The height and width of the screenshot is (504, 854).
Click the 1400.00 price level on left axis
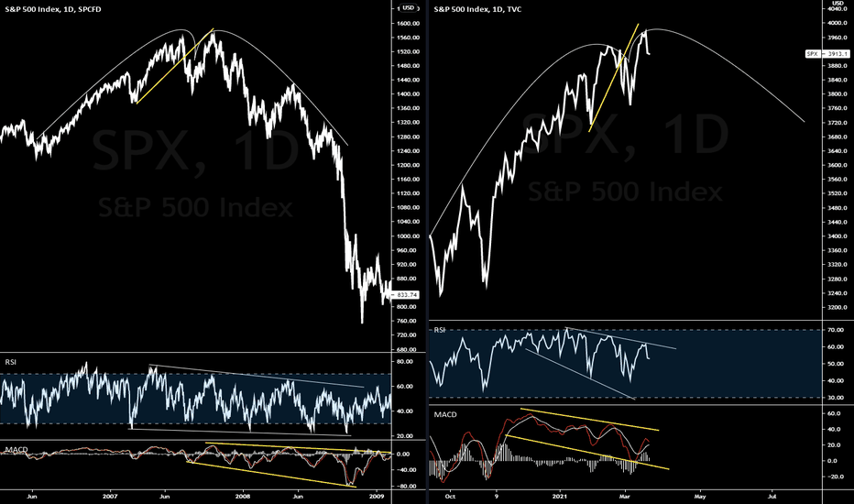409,94
